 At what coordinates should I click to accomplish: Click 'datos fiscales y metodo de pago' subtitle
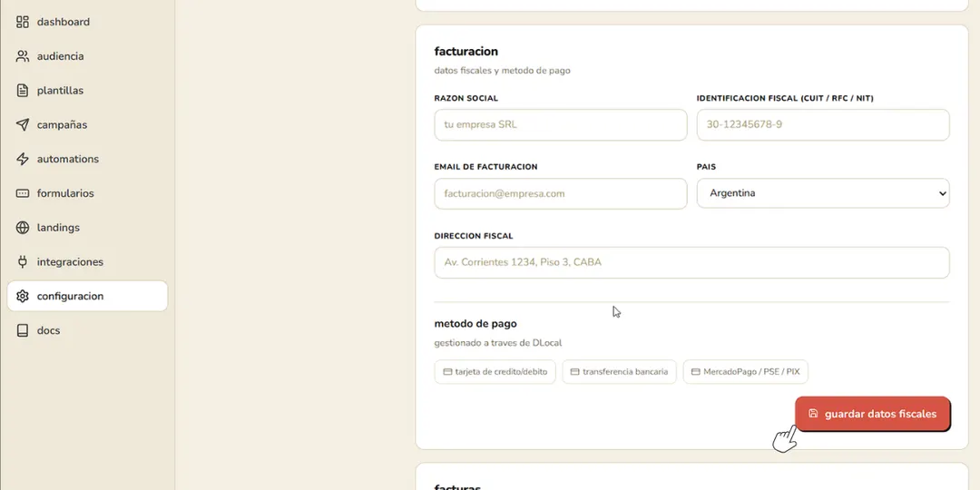[503, 71]
